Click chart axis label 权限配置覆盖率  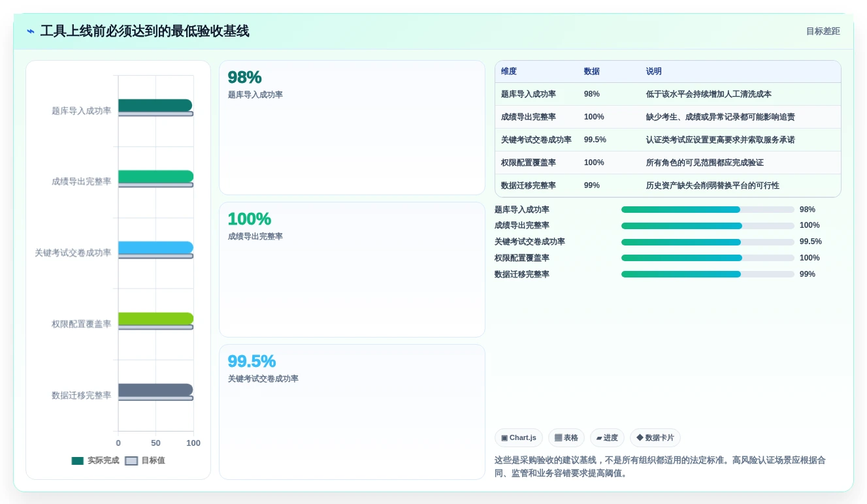(82, 324)
